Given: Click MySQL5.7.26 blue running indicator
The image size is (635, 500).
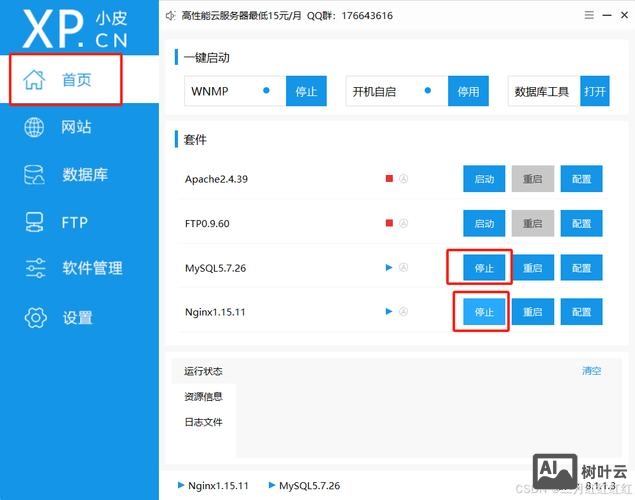Looking at the screenshot, I should coord(389,267).
